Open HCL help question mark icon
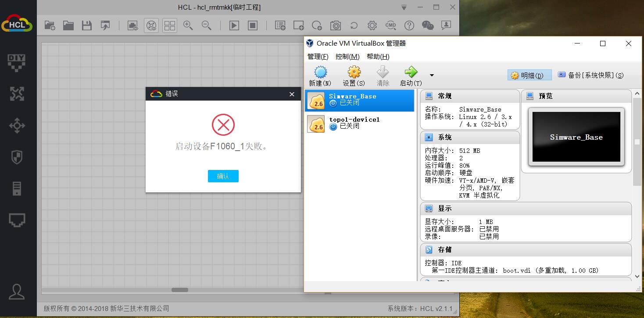 tap(409, 25)
